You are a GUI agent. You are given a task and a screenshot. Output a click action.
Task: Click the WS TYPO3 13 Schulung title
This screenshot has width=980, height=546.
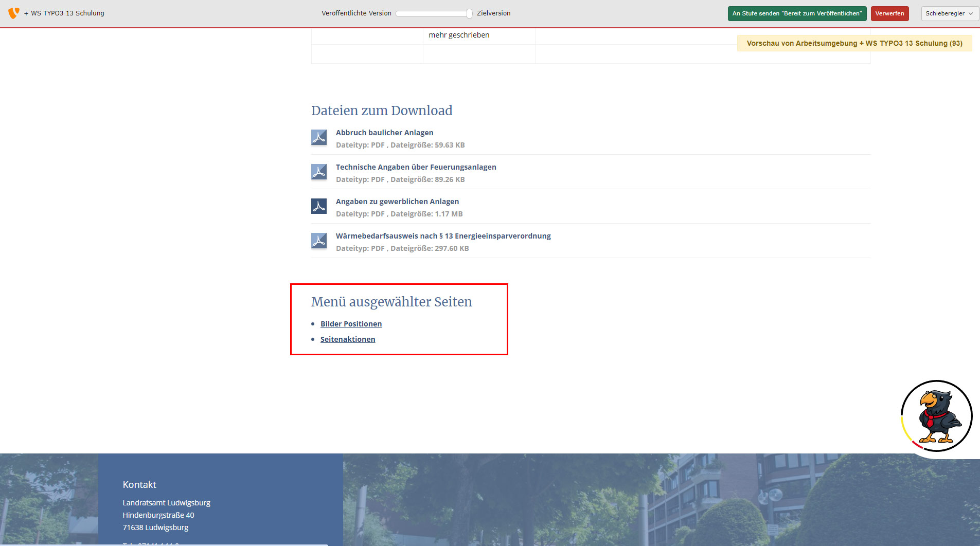(67, 13)
